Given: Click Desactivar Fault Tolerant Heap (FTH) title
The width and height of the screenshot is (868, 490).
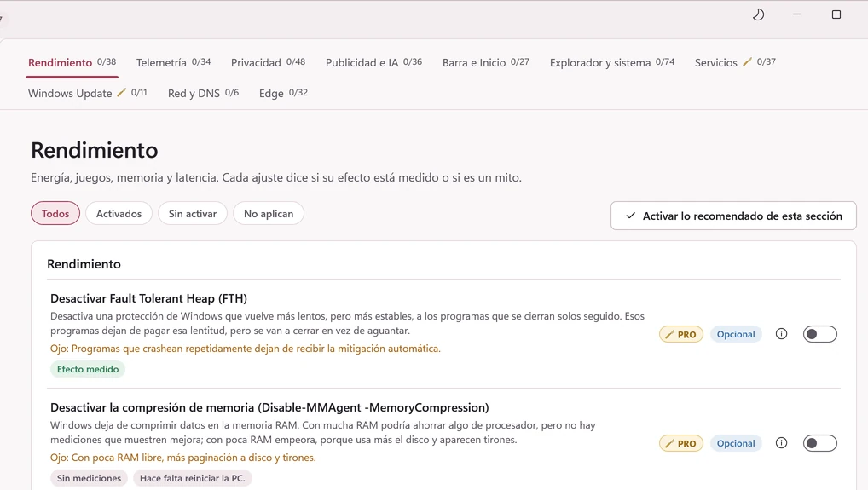Looking at the screenshot, I should click(148, 298).
